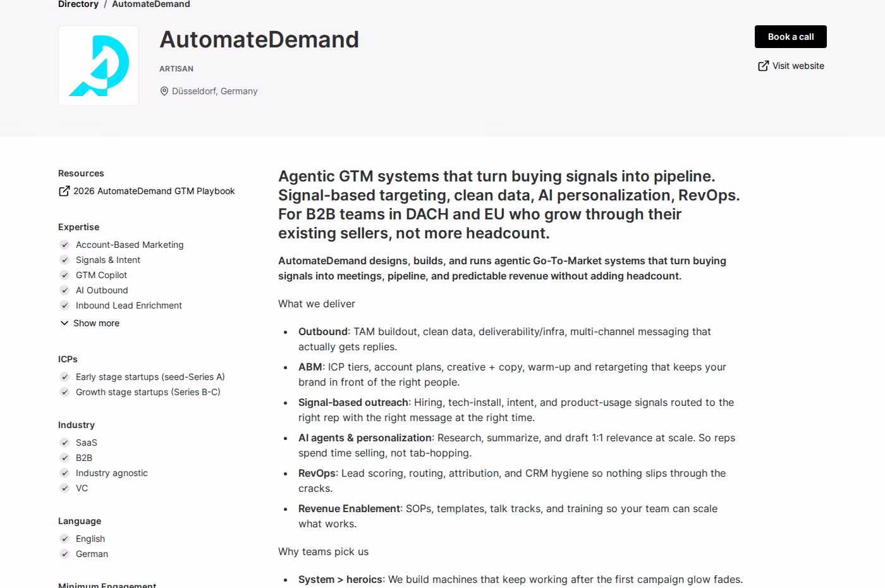Click the Why teams pick us subheading
Image resolution: width=885 pixels, height=588 pixels.
click(x=323, y=551)
